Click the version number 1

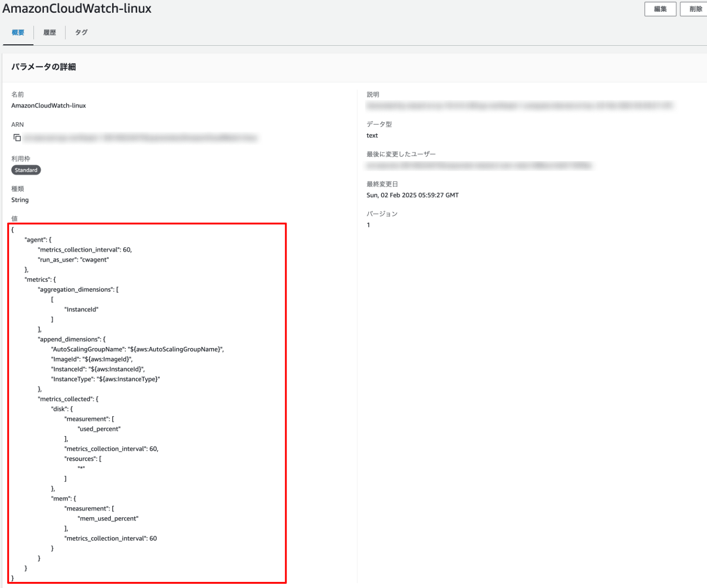pyautogui.click(x=369, y=225)
